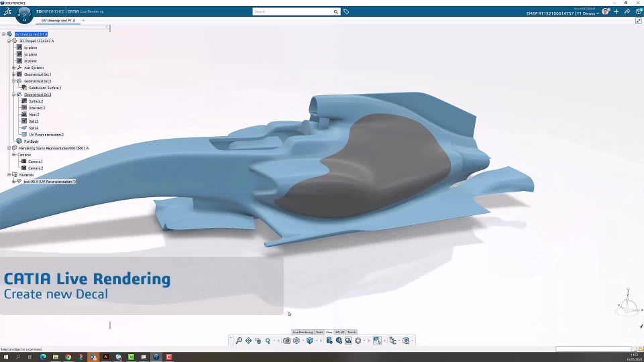This screenshot has width=644, height=362.
Task: Click the search magnifier icon
Action: (336, 12)
